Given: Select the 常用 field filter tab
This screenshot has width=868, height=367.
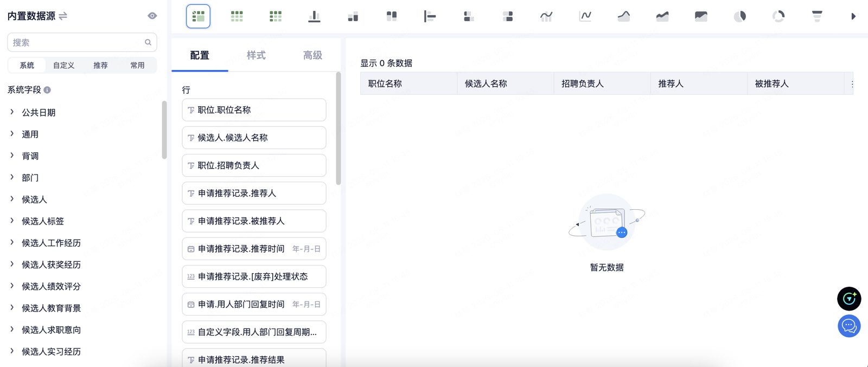Looking at the screenshot, I should [137, 65].
